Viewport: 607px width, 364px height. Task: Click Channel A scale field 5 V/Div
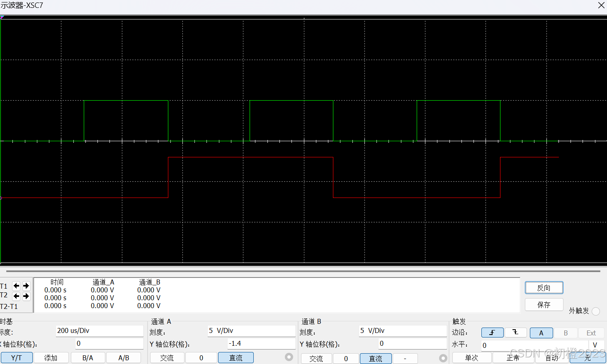(x=251, y=331)
